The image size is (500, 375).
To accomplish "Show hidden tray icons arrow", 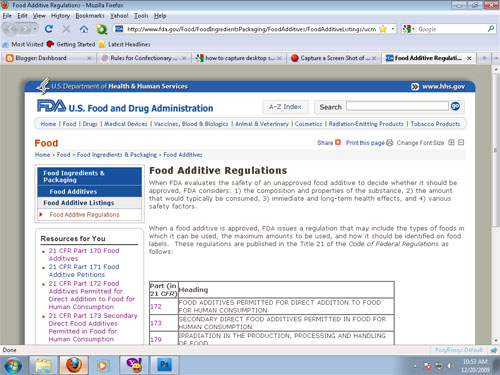I will 415,366.
